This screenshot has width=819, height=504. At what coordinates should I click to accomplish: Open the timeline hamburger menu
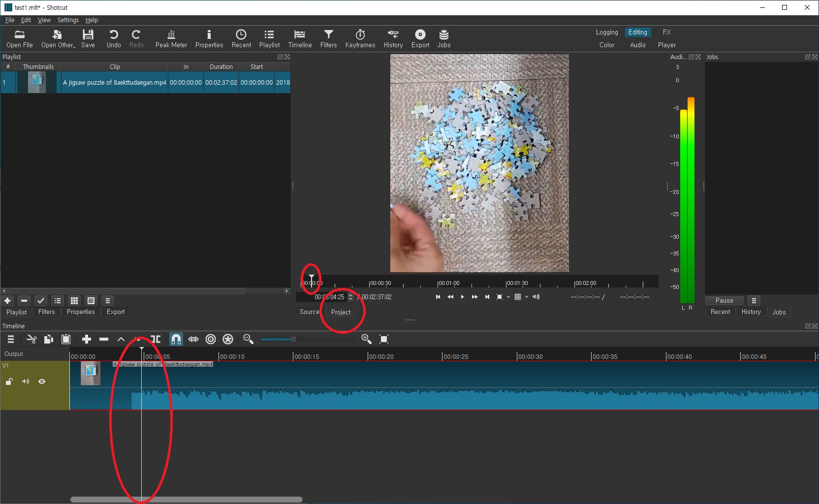[11, 339]
